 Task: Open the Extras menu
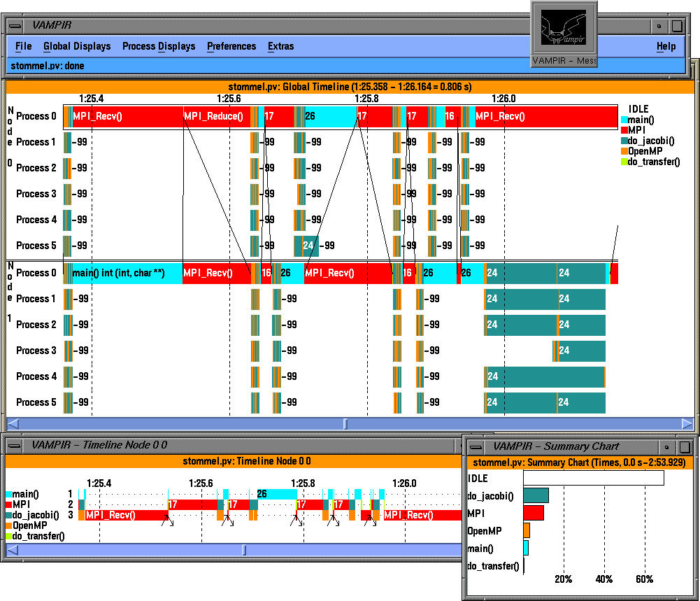point(280,46)
